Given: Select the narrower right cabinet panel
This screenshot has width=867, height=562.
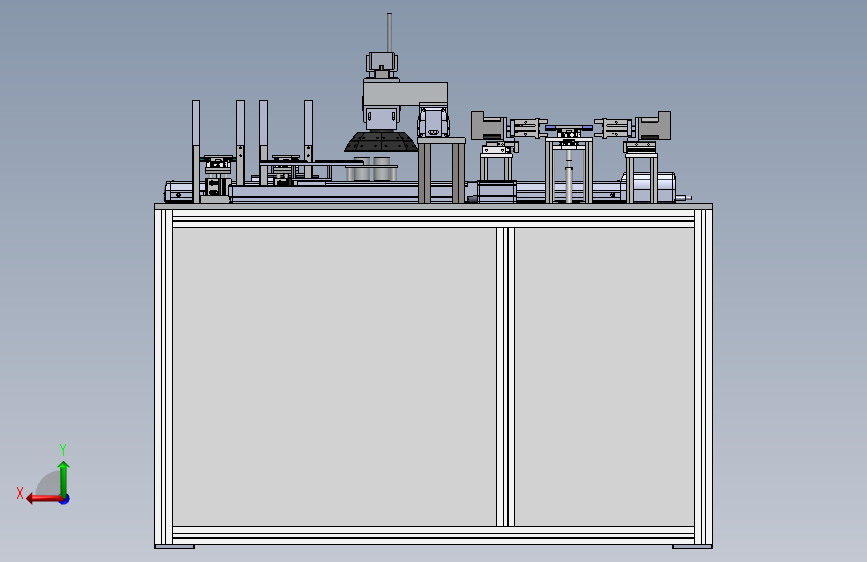Looking at the screenshot, I should [604, 377].
